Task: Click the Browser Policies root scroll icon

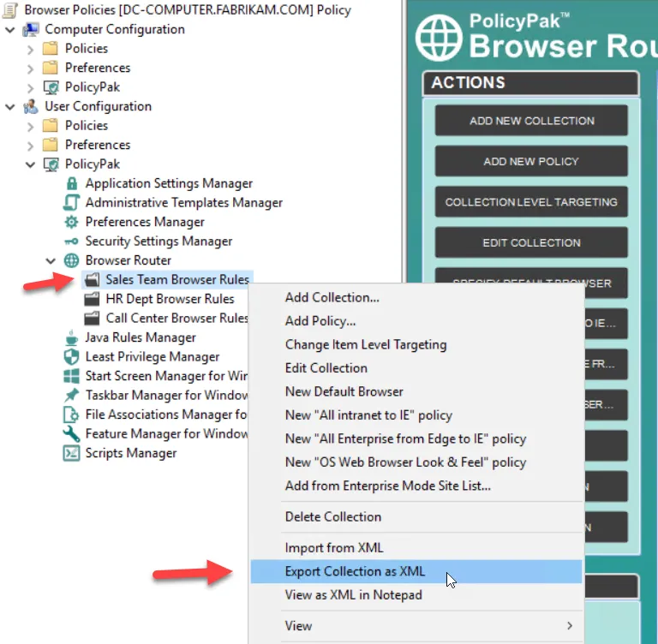Action: pos(9,9)
